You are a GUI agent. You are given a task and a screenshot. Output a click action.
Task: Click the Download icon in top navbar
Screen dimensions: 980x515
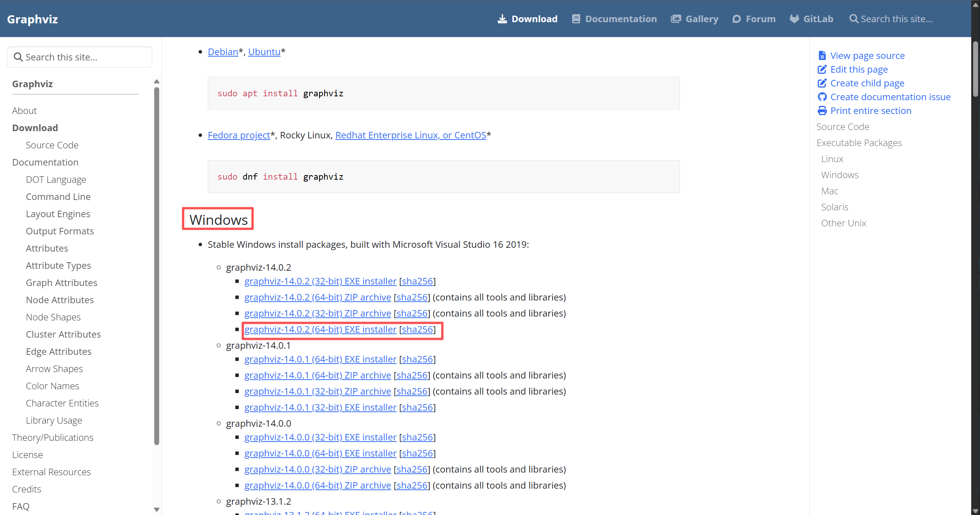pos(502,19)
